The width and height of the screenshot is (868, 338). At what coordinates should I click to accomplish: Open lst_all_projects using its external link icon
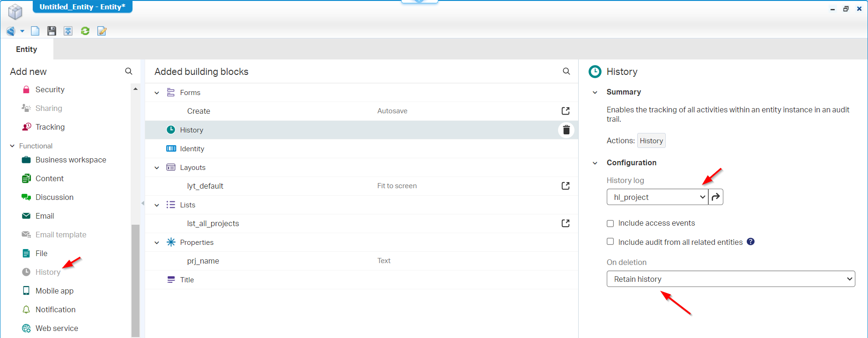(x=566, y=223)
